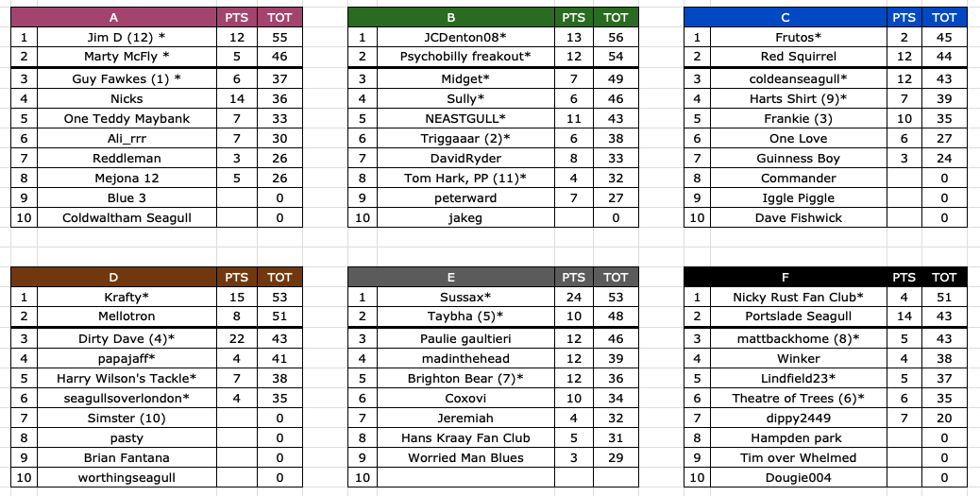Click Nicky Rust Fan Club* cell
Image resolution: width=980 pixels, height=496 pixels.
tap(799, 297)
